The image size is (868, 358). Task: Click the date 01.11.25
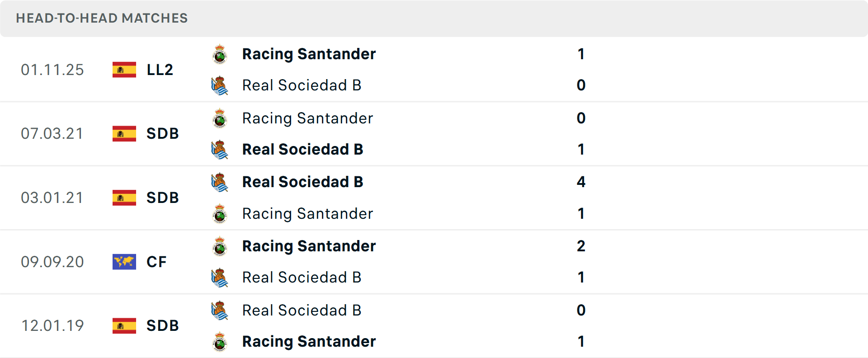pyautogui.click(x=52, y=70)
